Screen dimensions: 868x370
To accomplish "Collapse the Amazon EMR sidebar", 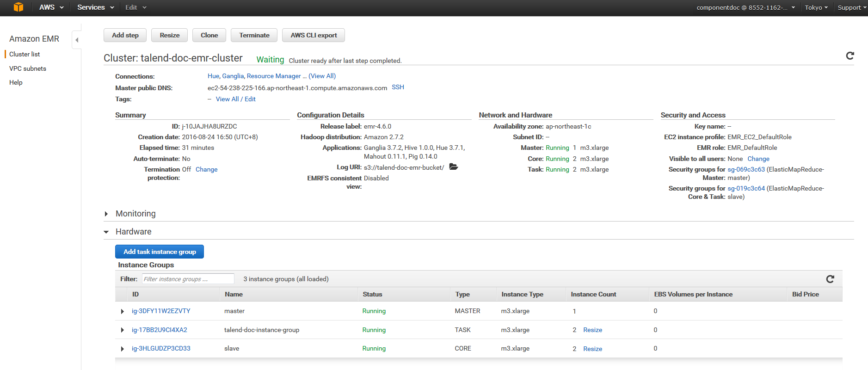I will pyautogui.click(x=77, y=40).
